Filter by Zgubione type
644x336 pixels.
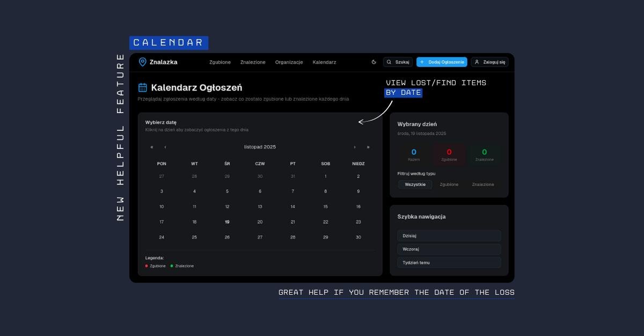(x=449, y=184)
